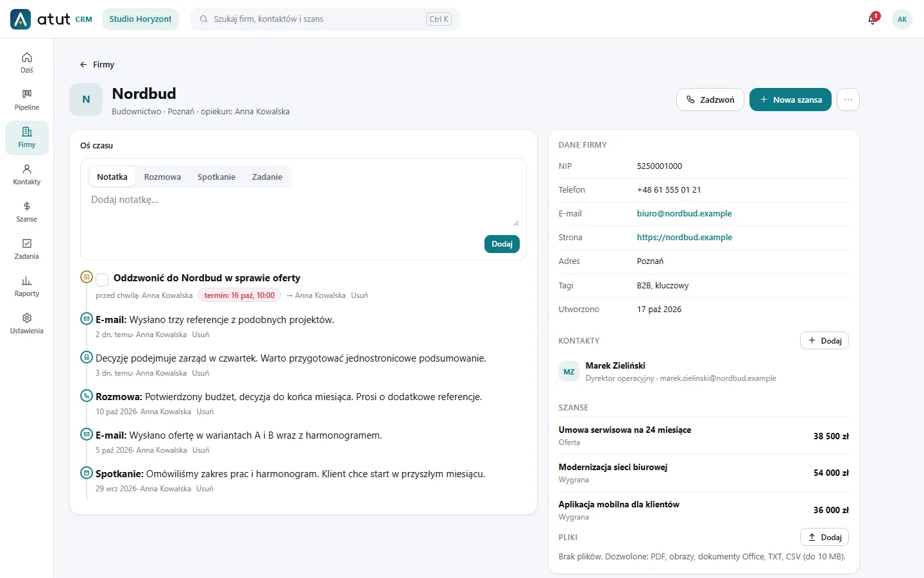Open Szanse from the sidebar
This screenshot has width=924, height=578.
coord(26,212)
